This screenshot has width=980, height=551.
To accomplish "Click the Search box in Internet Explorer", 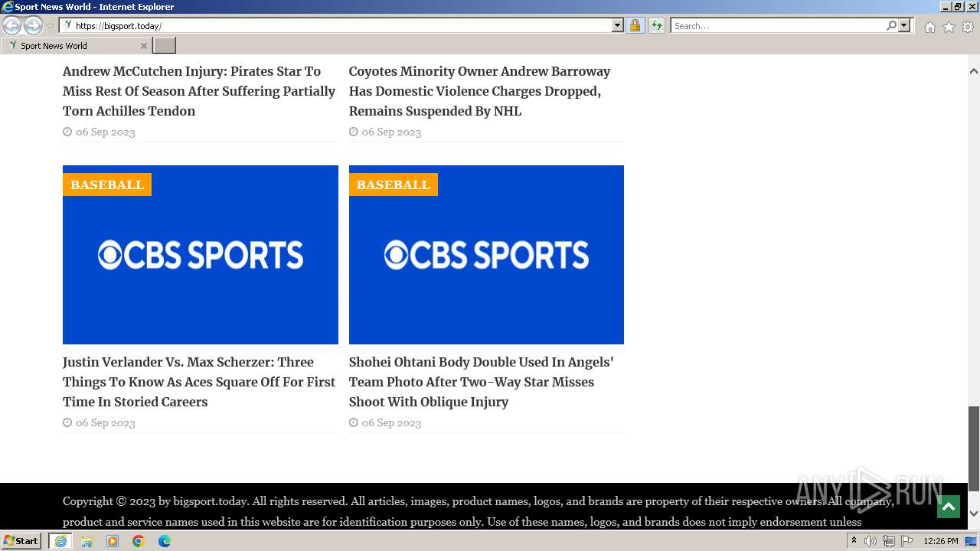I will pyautogui.click(x=777, y=26).
